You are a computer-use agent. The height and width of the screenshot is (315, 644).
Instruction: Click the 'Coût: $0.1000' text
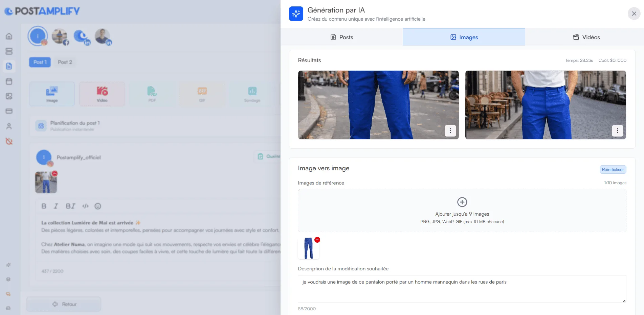pyautogui.click(x=612, y=60)
